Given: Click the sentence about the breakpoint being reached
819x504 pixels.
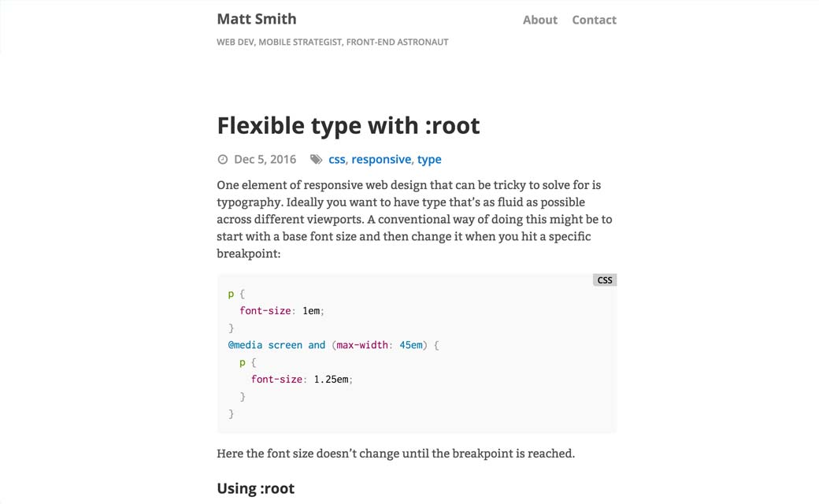Looking at the screenshot, I should pyautogui.click(x=395, y=454).
